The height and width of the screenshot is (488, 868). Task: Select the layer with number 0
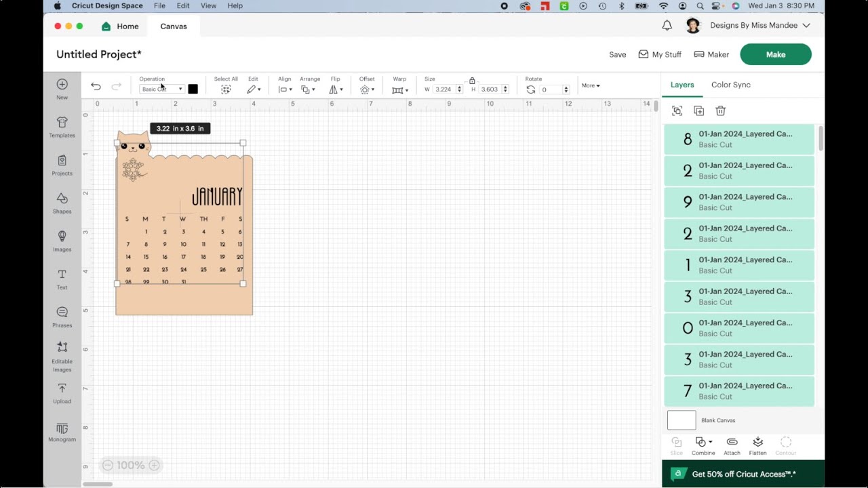739,328
